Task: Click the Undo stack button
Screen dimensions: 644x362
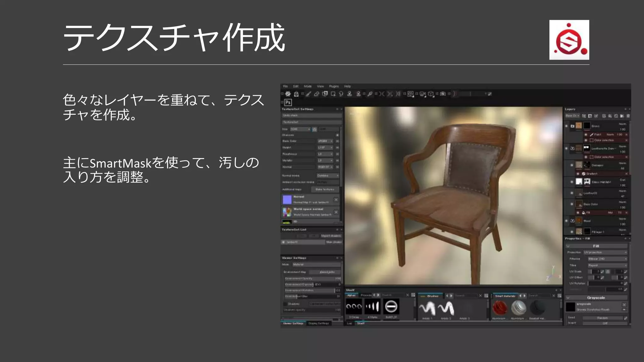Action: pyautogui.click(x=311, y=115)
